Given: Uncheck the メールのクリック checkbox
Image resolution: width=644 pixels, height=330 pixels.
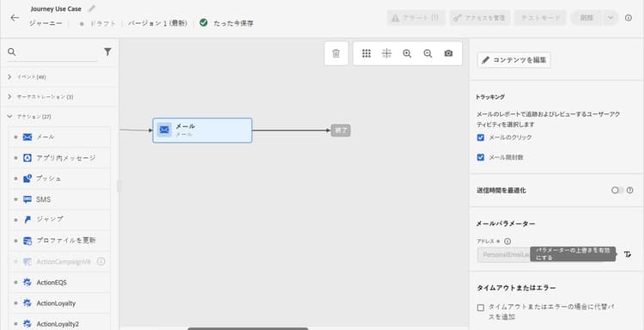Looking at the screenshot, I should (481, 137).
